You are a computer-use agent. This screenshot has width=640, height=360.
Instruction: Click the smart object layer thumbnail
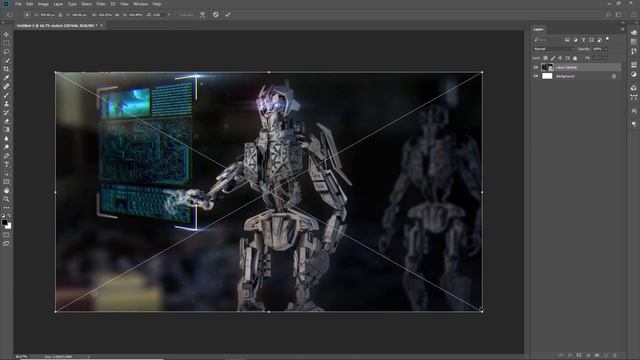click(x=547, y=67)
